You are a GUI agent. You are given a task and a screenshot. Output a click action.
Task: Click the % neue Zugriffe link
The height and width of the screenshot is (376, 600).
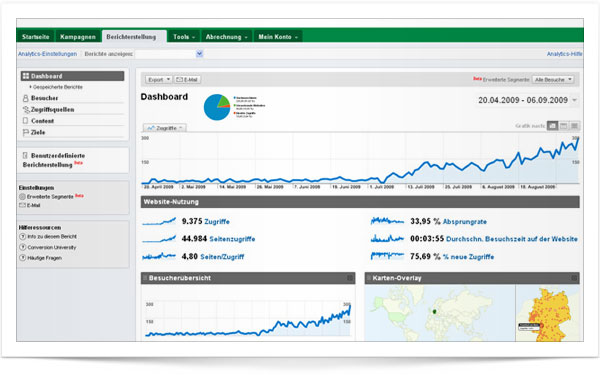[468, 257]
